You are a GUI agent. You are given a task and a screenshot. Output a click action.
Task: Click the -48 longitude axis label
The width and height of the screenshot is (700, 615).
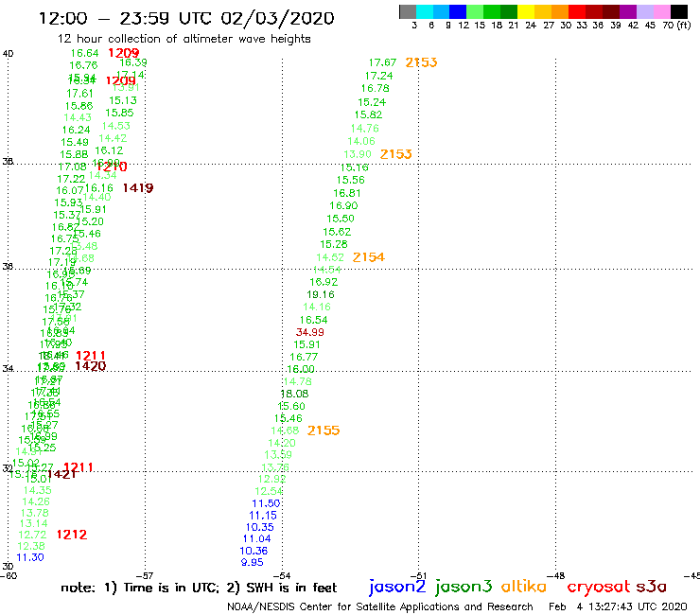tap(556, 576)
